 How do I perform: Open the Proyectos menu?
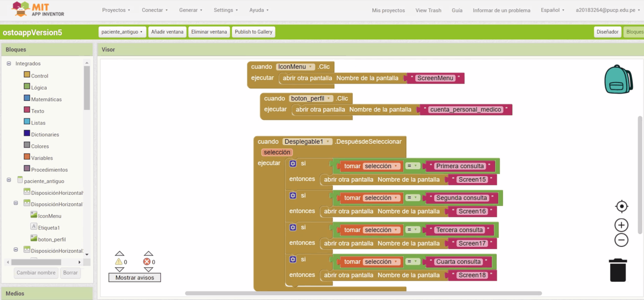pos(116,10)
